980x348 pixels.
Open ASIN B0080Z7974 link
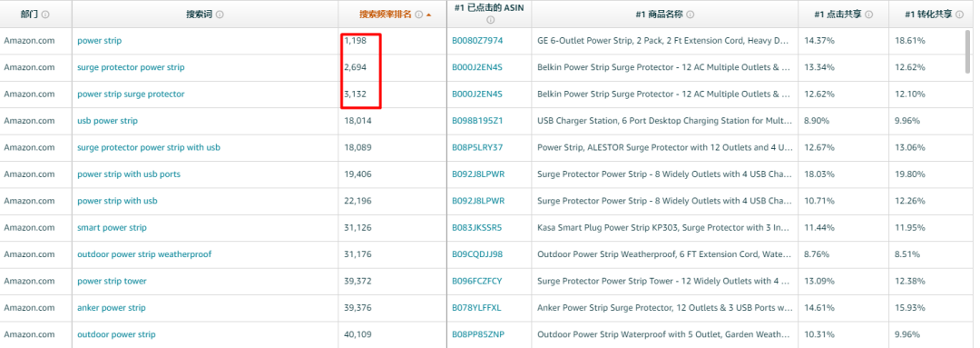tap(477, 41)
